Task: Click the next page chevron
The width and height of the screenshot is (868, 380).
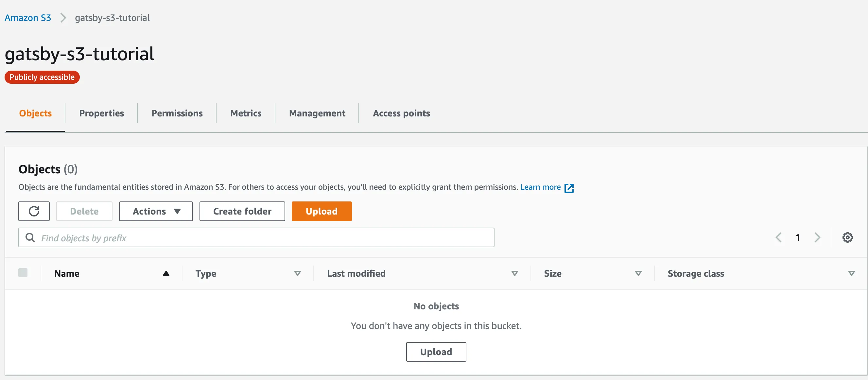Action: pos(817,237)
